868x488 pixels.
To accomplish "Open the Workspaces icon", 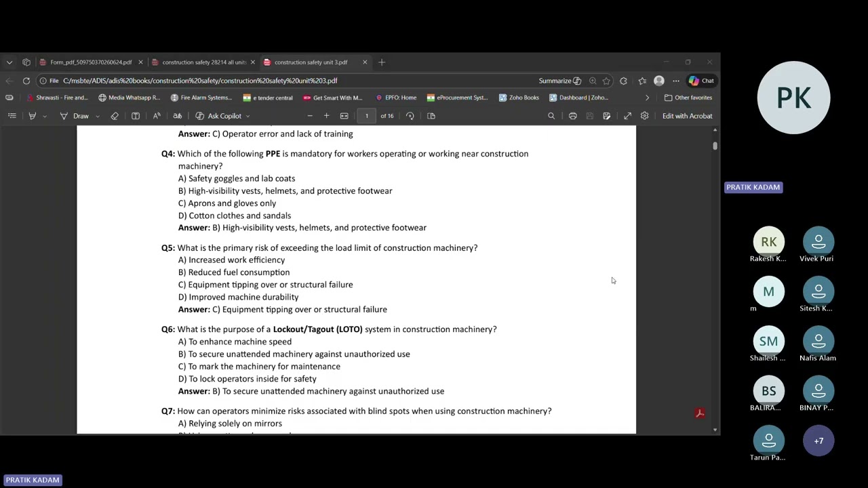I will click(26, 62).
